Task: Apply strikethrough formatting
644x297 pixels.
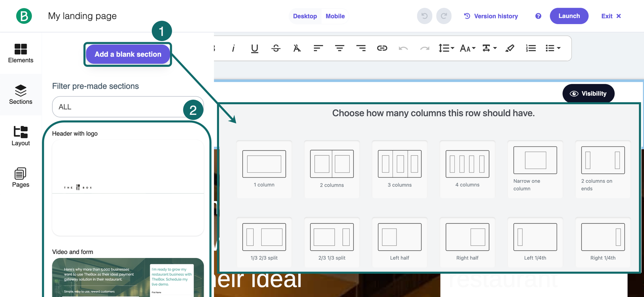Action: click(x=276, y=48)
